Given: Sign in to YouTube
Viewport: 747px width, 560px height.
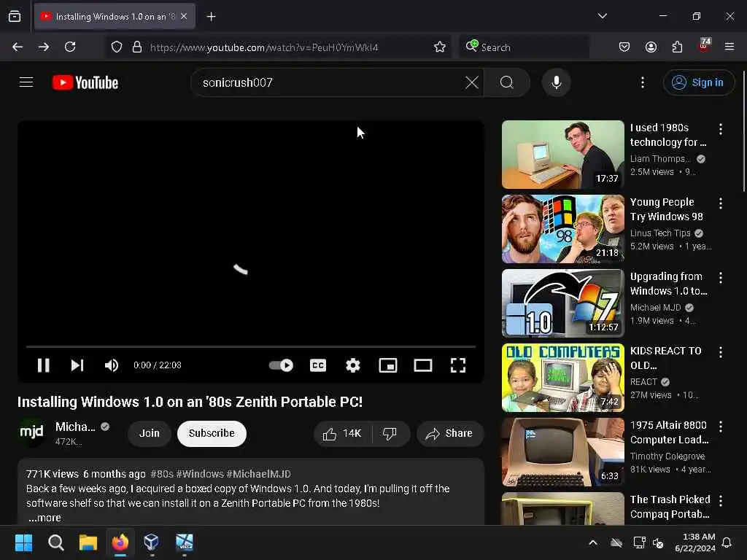Looking at the screenshot, I should point(698,82).
